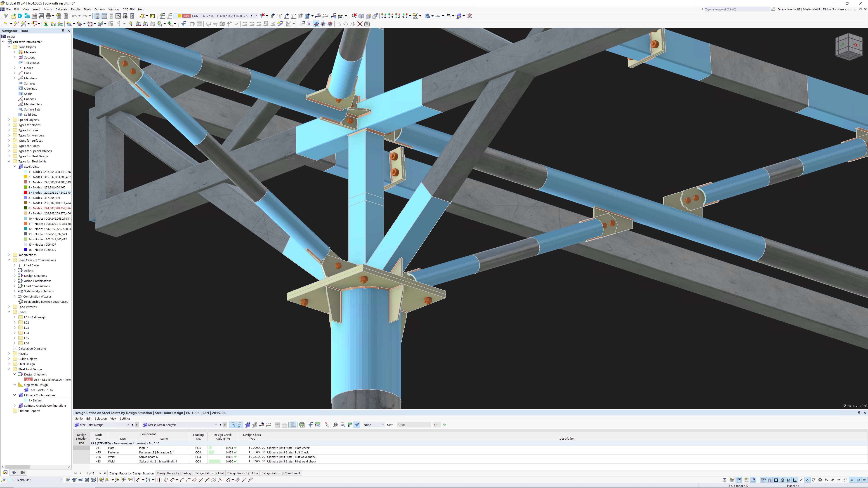Export the results table to Excel
This screenshot has height=488, width=868.
[302, 425]
